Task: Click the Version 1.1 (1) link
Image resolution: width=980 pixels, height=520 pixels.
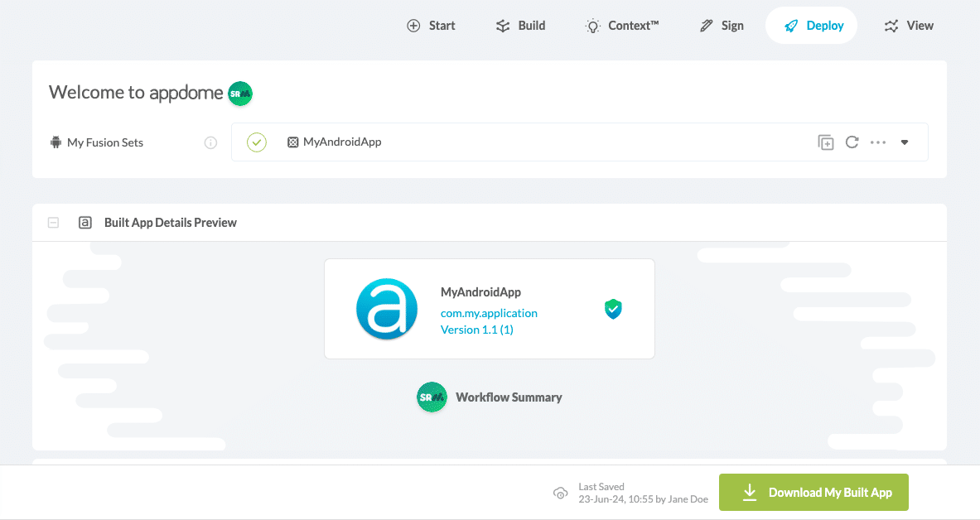Action: [x=477, y=330]
